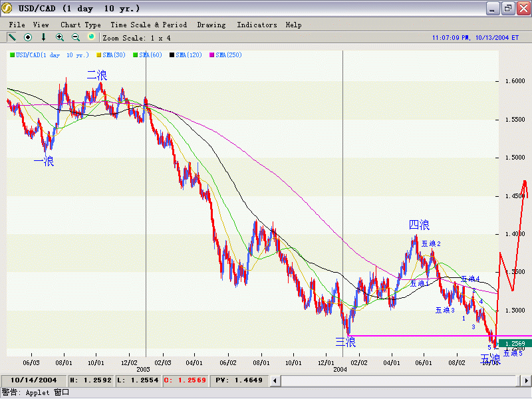The width and height of the screenshot is (532, 399).
Task: Click the application logo in title bar
Action: (x=8, y=9)
